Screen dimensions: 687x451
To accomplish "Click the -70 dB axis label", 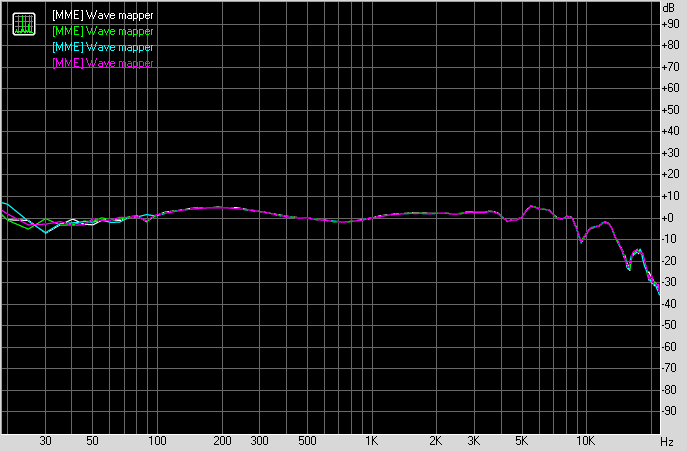I will [671, 368].
